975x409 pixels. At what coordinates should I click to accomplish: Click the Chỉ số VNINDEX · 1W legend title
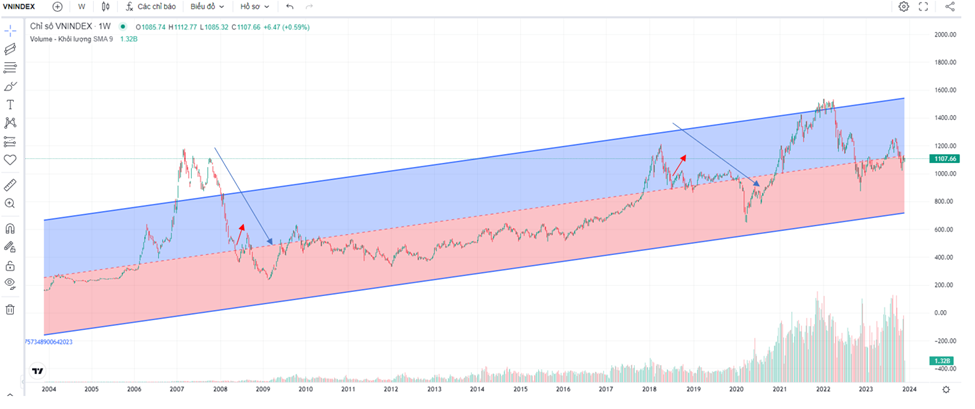pos(70,27)
